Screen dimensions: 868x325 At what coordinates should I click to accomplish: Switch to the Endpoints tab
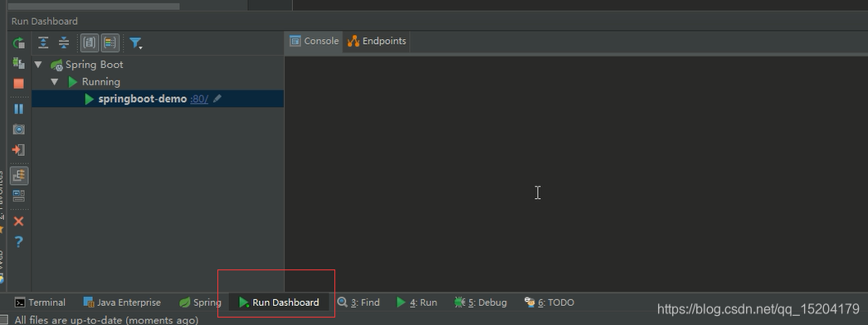(377, 41)
